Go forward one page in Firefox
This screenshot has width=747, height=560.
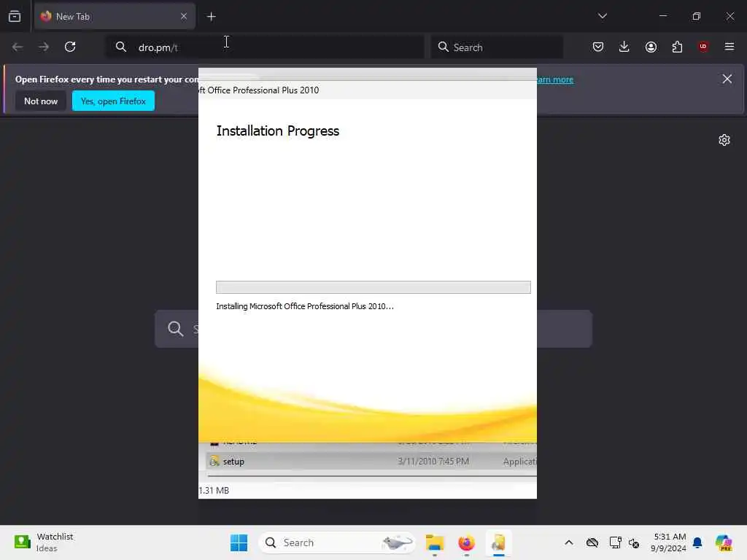pos(44,47)
